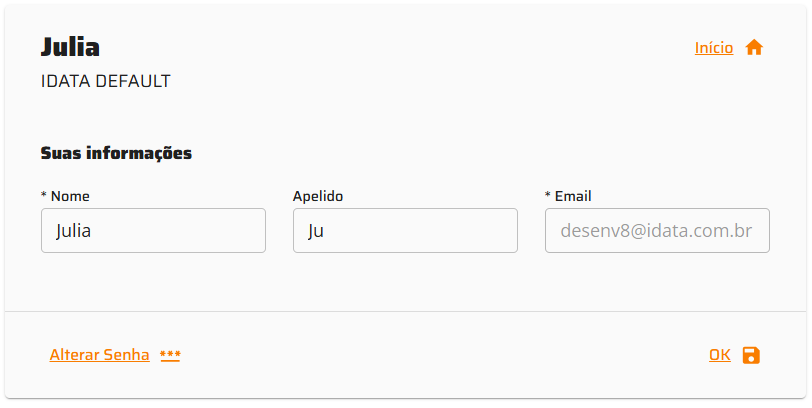
Task: Click into the Apelido input field
Action: [x=405, y=231]
